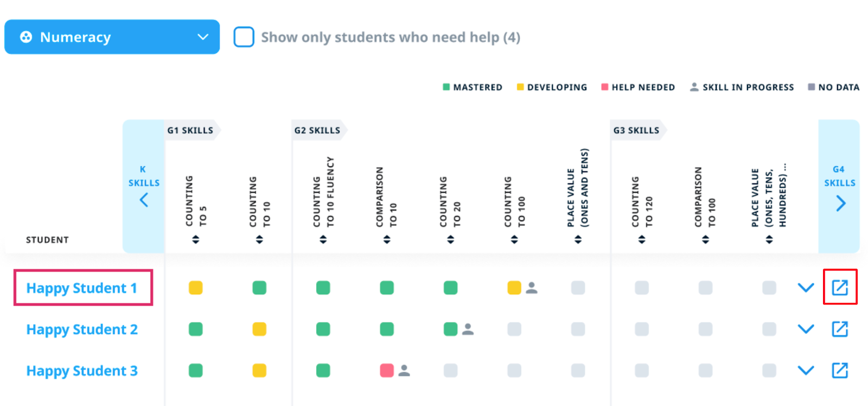Open the Numeracy subject dropdown
868x406 pixels.
[x=112, y=37]
